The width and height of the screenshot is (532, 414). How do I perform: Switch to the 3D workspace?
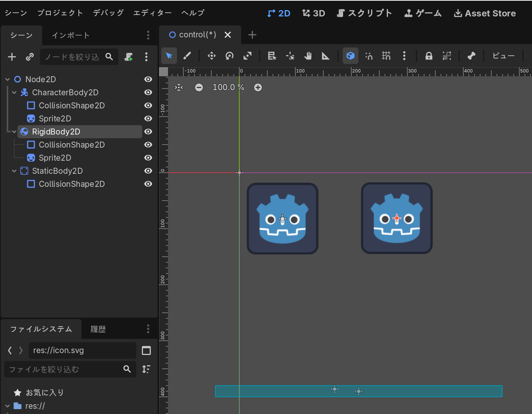coord(314,13)
